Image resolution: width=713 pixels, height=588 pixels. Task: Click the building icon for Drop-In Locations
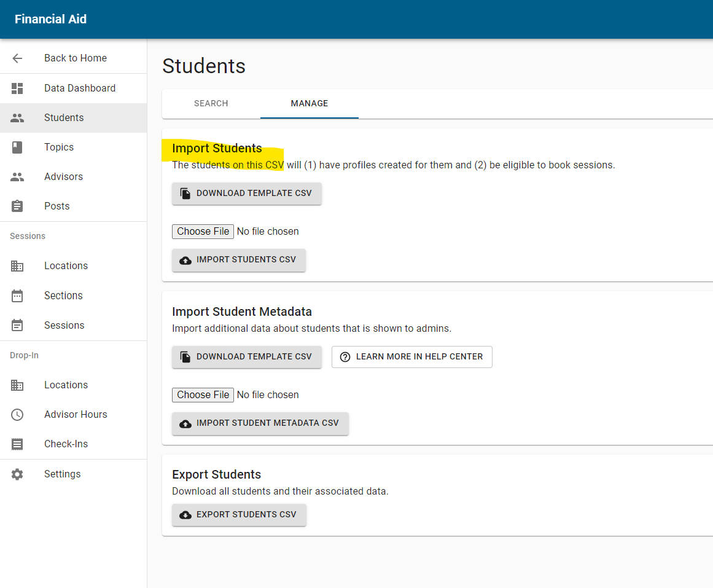point(17,385)
